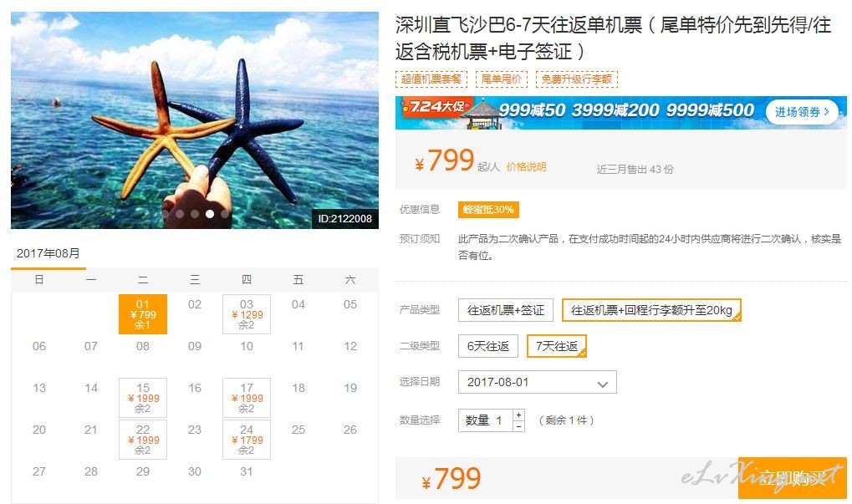The width and height of the screenshot is (852, 504).
Task: Click the 立即购买 buy button
Action: point(793,478)
